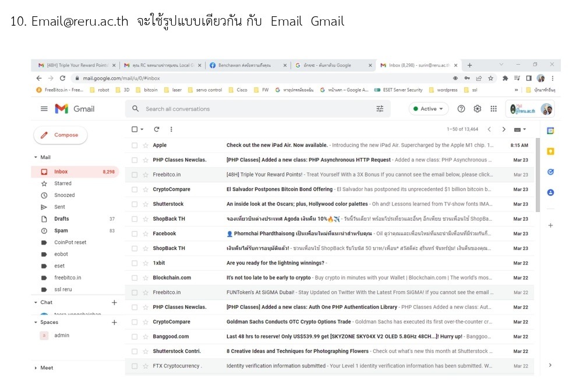Screen dimensions: 569x392
Task: Open Google apps grid
Action: [493, 108]
